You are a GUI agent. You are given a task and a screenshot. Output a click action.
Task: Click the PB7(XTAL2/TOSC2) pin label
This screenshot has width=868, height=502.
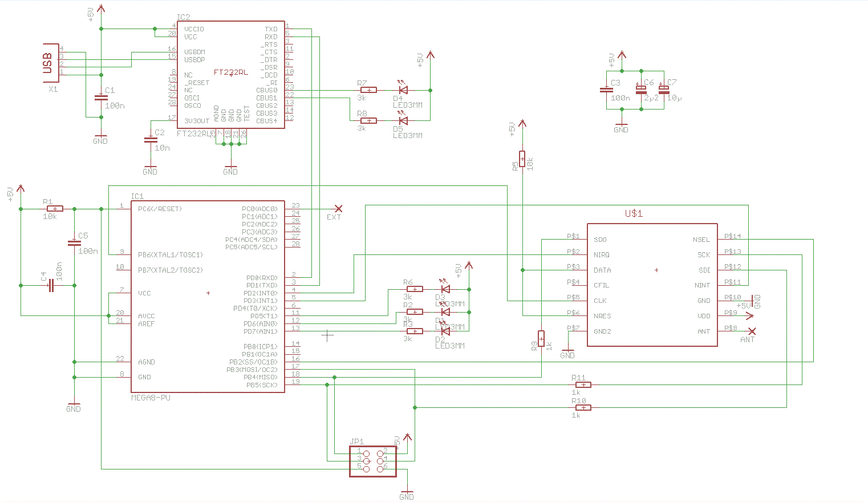(171, 270)
